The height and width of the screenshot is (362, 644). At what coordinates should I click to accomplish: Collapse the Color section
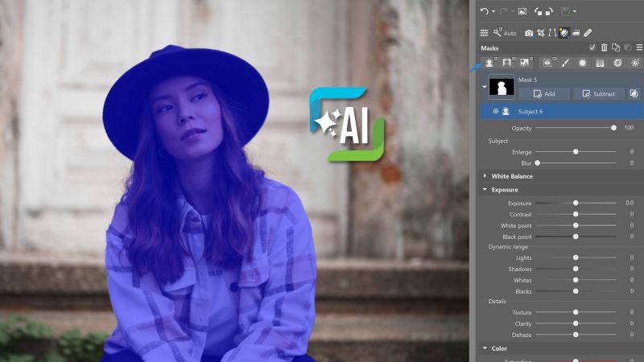tap(485, 348)
